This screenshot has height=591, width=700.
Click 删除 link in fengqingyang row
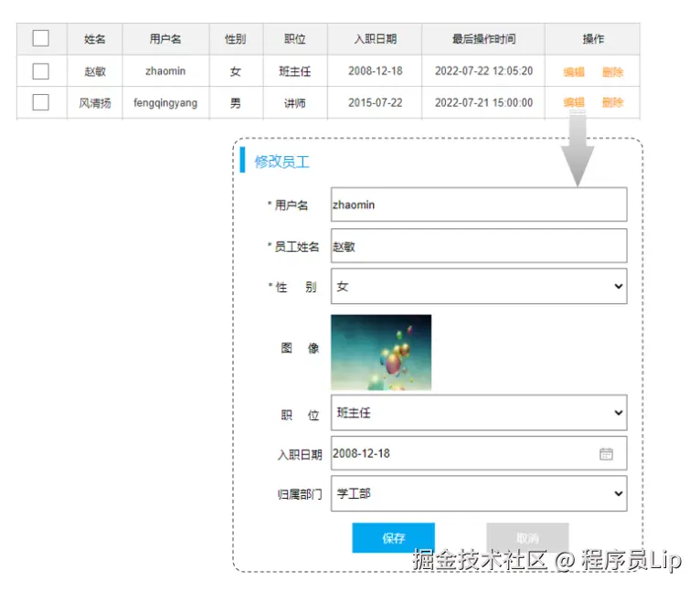612,102
